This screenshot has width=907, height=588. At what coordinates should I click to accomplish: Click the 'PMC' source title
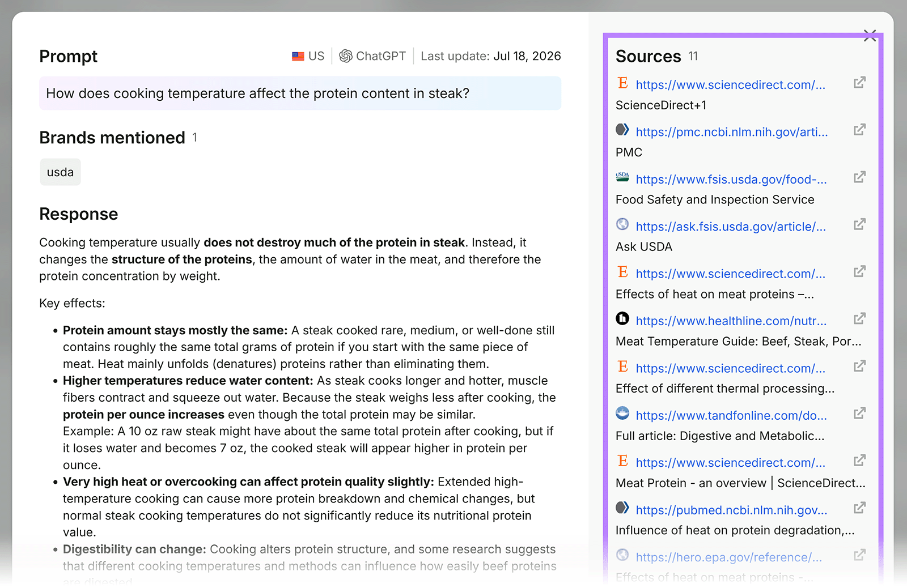point(629,152)
